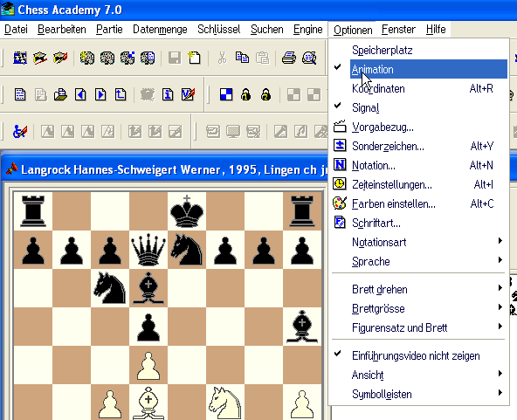
Task: Click the grayed clipboard paste icon
Action: (x=263, y=58)
